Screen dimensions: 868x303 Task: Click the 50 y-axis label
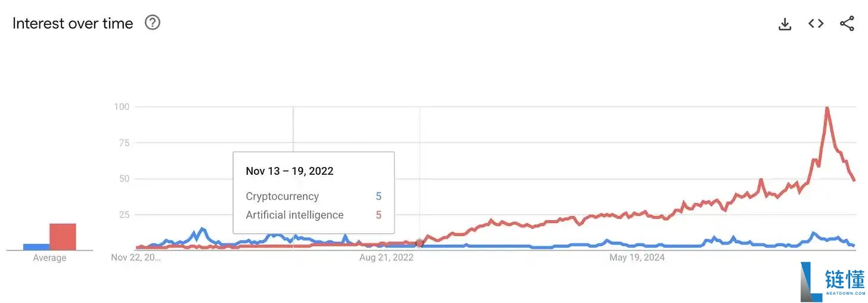(x=123, y=179)
